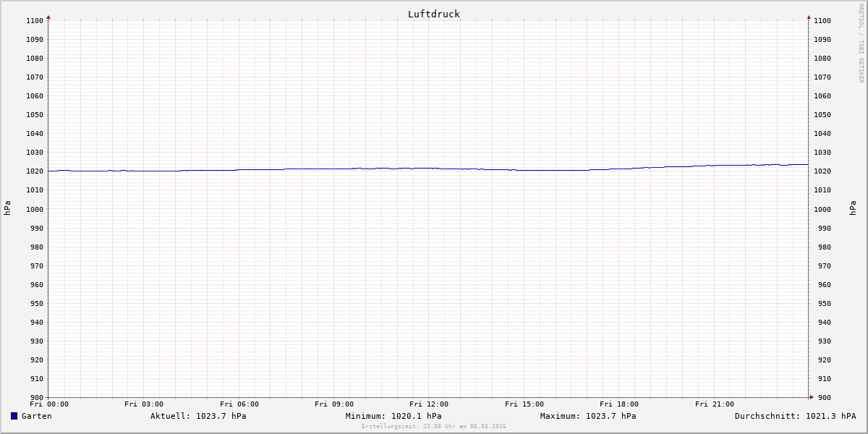Click the 950 tick label on right axis
Image resolution: width=868 pixels, height=434 pixels.
click(822, 303)
